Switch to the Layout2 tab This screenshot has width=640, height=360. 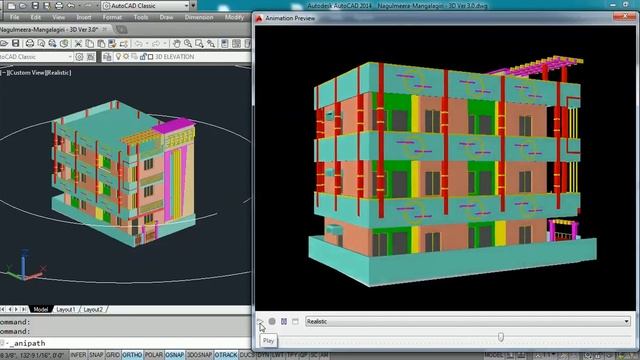[x=93, y=309]
